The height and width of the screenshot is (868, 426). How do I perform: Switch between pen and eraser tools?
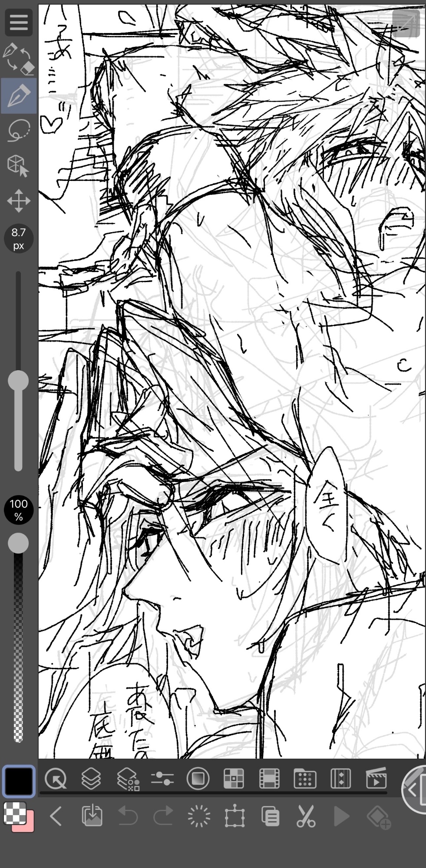point(19,59)
